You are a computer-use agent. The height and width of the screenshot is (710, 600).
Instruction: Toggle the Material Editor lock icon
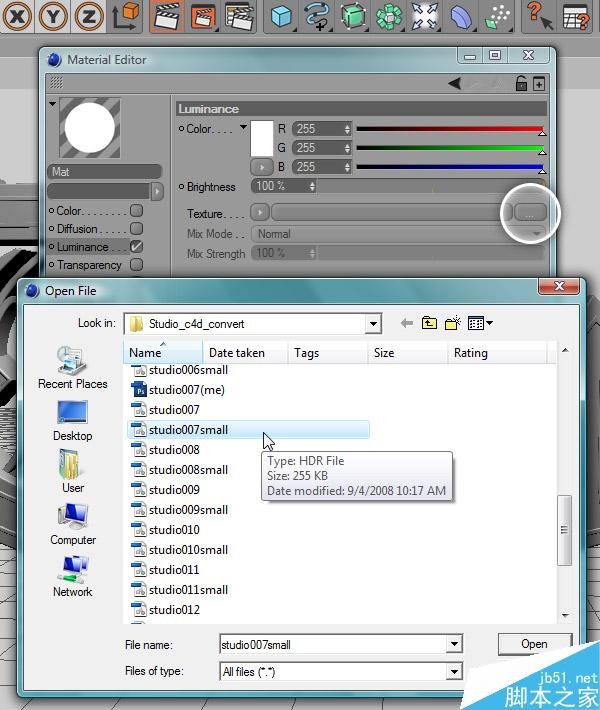521,83
